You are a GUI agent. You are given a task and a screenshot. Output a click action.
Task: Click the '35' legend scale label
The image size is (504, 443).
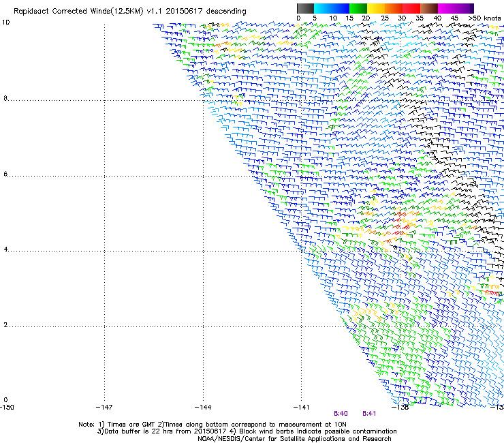tap(420, 18)
